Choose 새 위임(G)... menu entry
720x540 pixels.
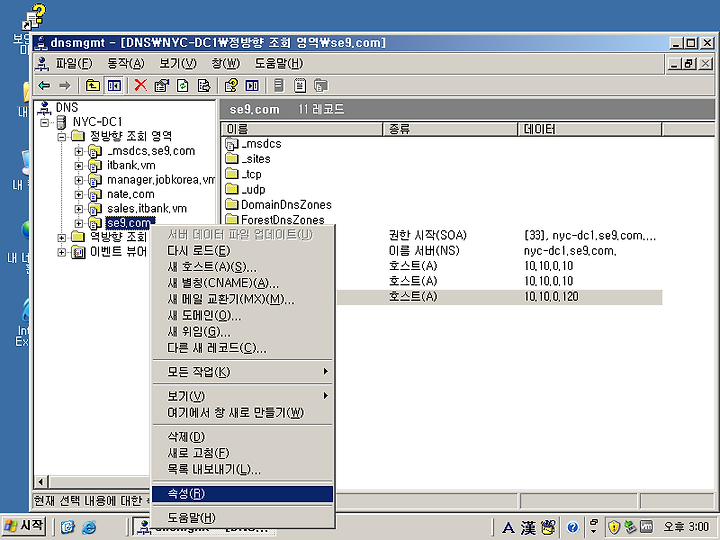pyautogui.click(x=242, y=332)
